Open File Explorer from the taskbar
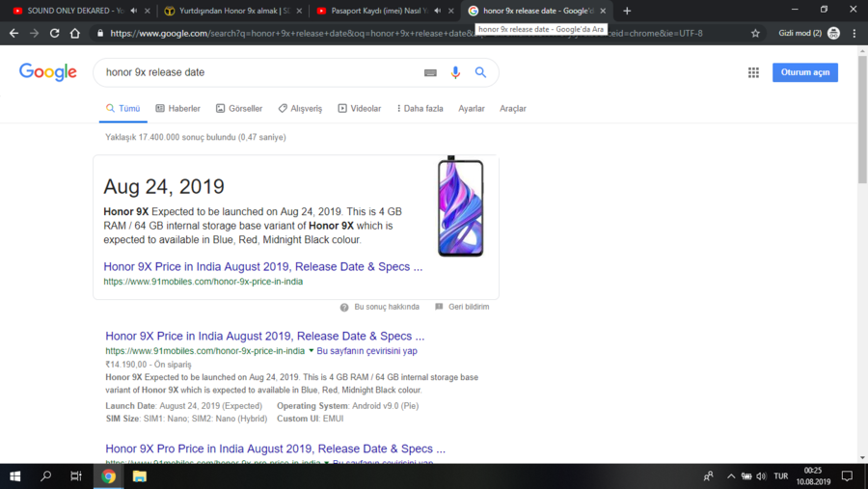The height and width of the screenshot is (489, 868). click(140, 476)
